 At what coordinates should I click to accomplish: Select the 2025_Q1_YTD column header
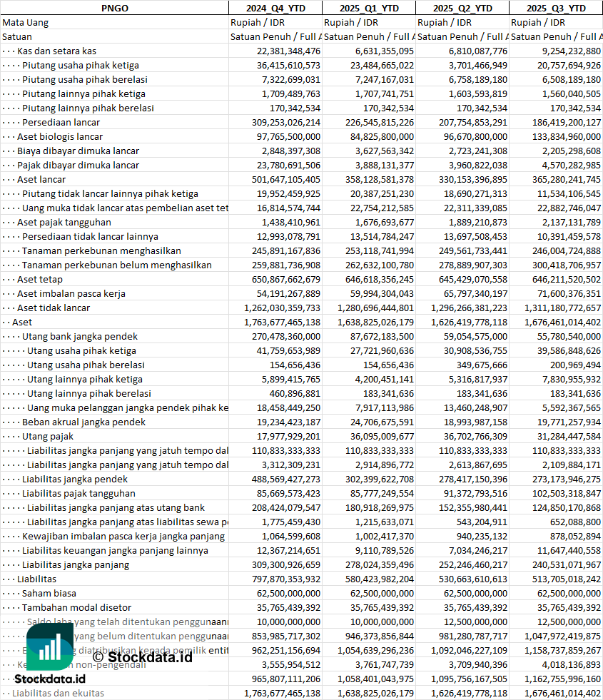coord(369,8)
